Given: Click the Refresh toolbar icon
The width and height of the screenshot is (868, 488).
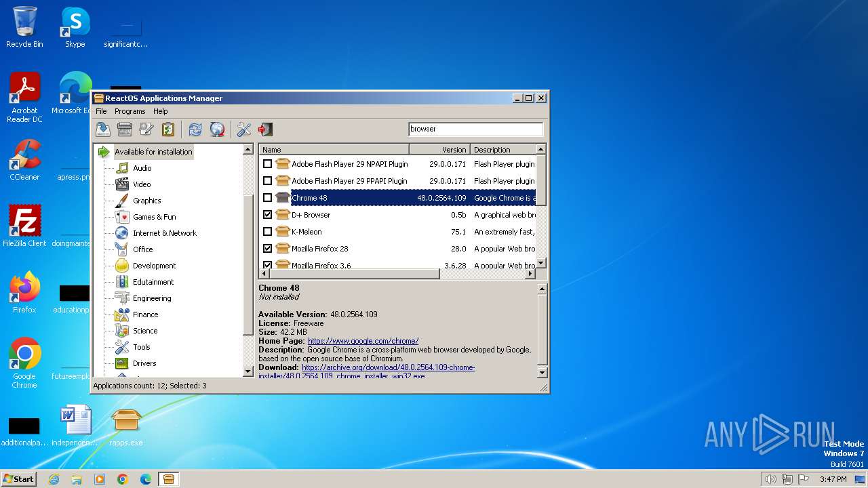Looking at the screenshot, I should pyautogui.click(x=195, y=129).
